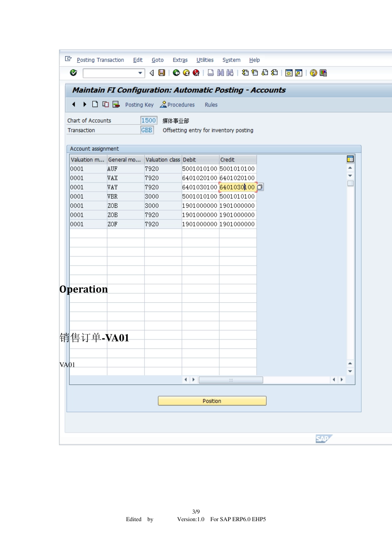Screen dimensions: 392x555
Task: Print using the printer icon
Action: [210, 73]
